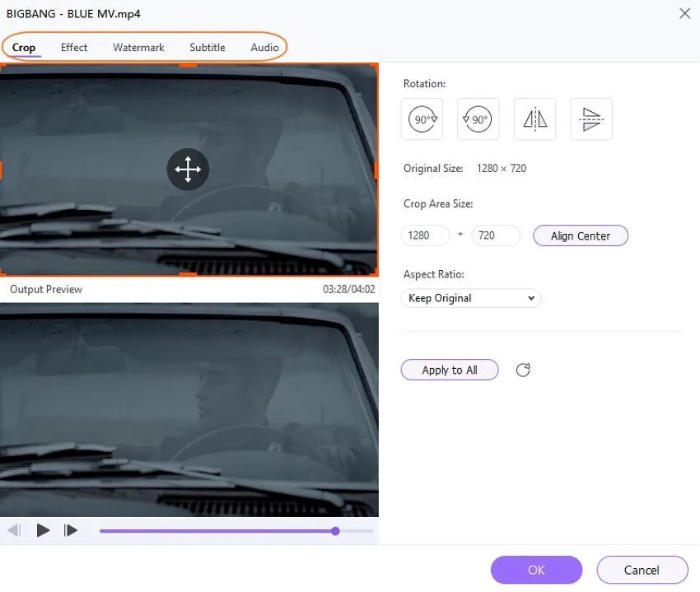
Task: Rotate video 90 degrees clockwise
Action: (x=422, y=119)
